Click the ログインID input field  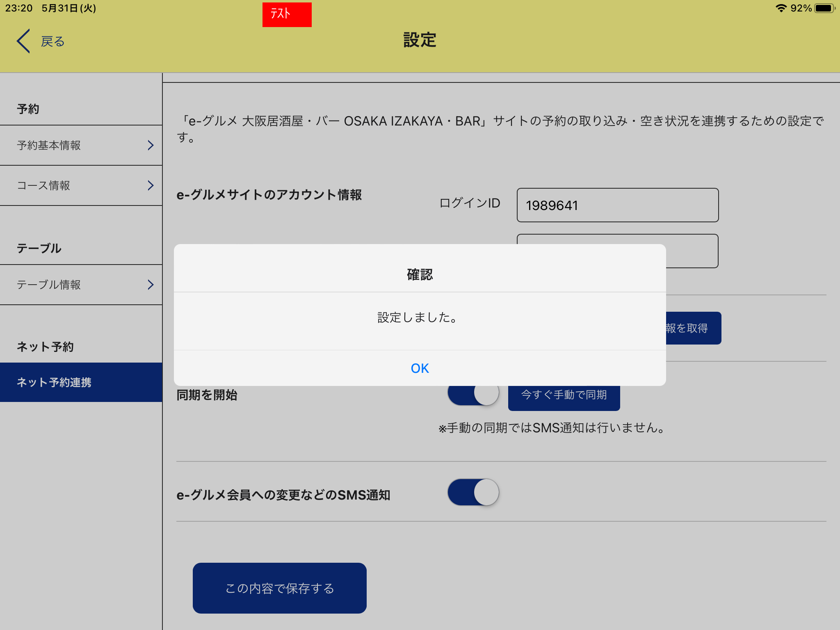[x=618, y=205]
